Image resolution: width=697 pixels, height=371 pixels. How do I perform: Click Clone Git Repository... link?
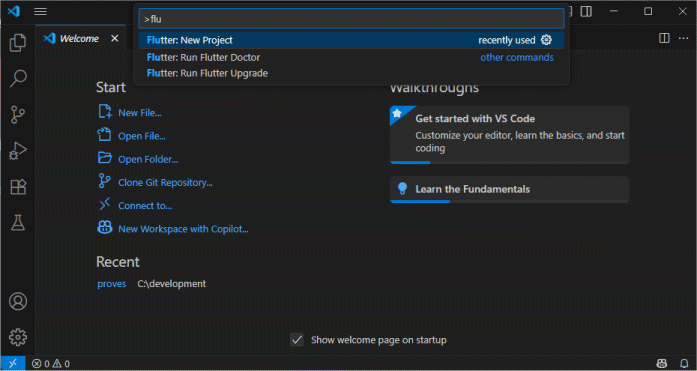click(165, 183)
